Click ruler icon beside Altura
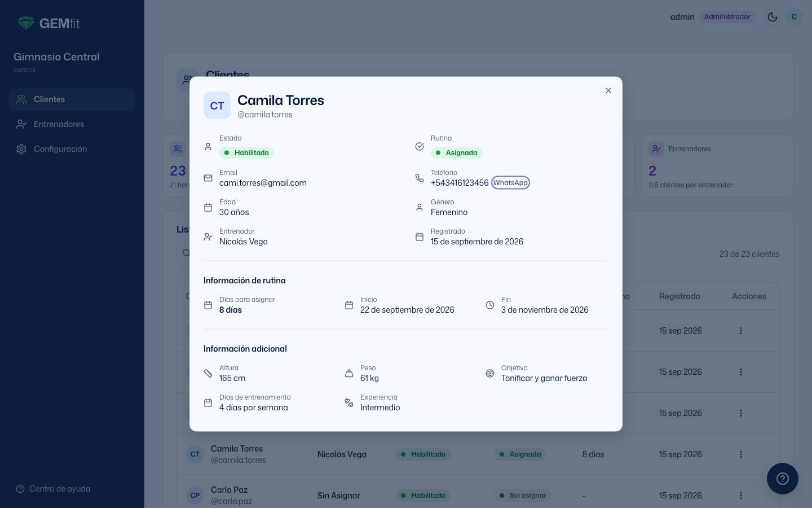Image resolution: width=812 pixels, height=508 pixels. 208,374
